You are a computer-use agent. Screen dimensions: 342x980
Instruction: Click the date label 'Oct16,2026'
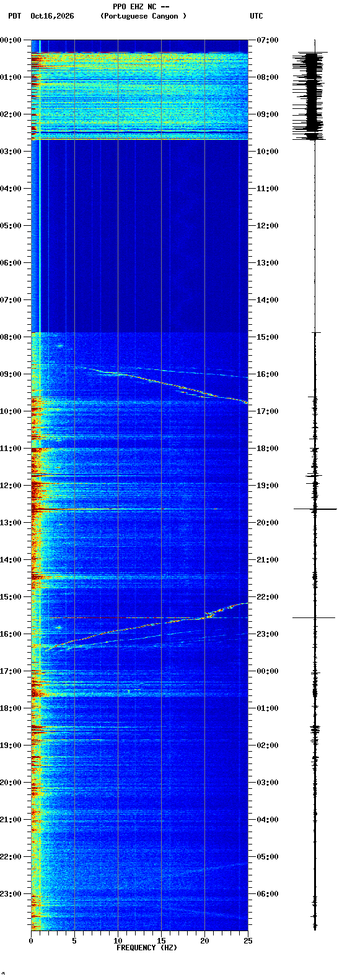[52, 16]
